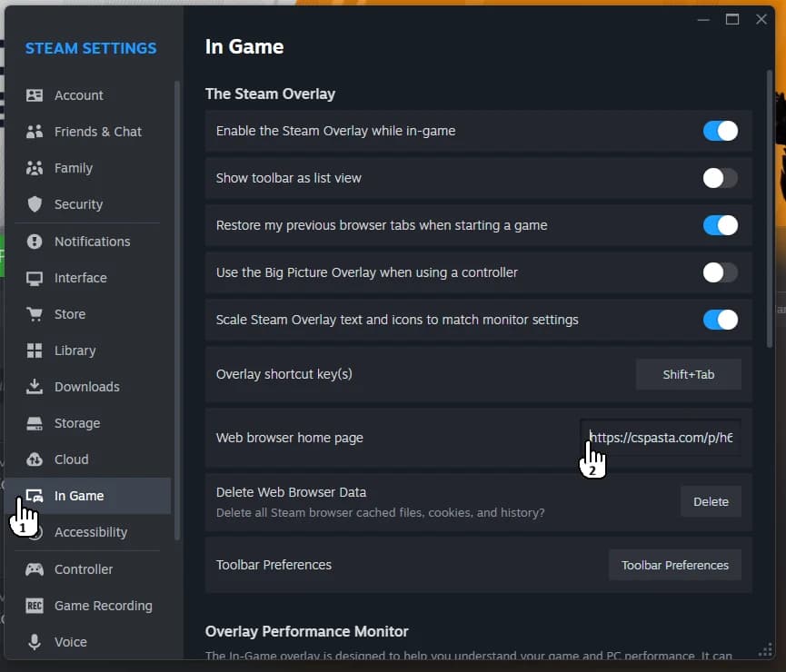The image size is (786, 672).
Task: Click the Store shopping cart icon
Action: click(x=35, y=314)
